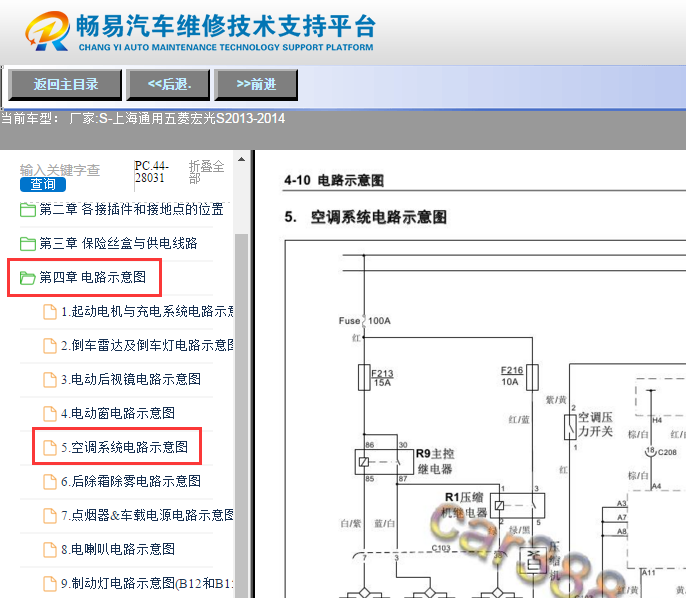Click document icon for 9.制动灯电路示意图
Viewport: 686px width, 598px height.
50,584
